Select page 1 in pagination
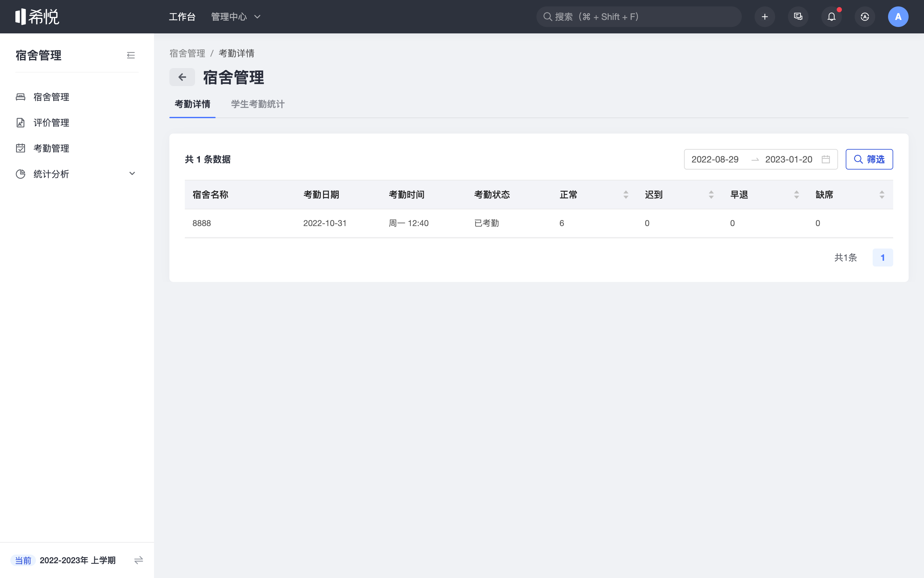The image size is (924, 578). [x=882, y=258]
